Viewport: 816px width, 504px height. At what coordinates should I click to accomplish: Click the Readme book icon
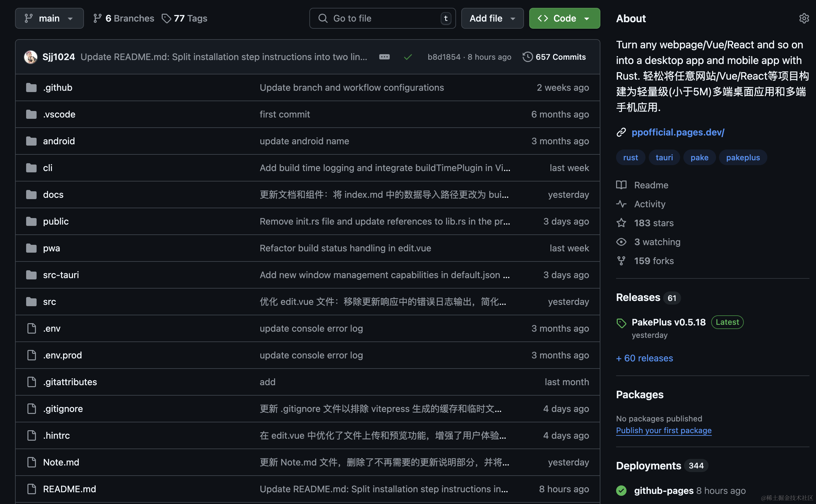(621, 185)
